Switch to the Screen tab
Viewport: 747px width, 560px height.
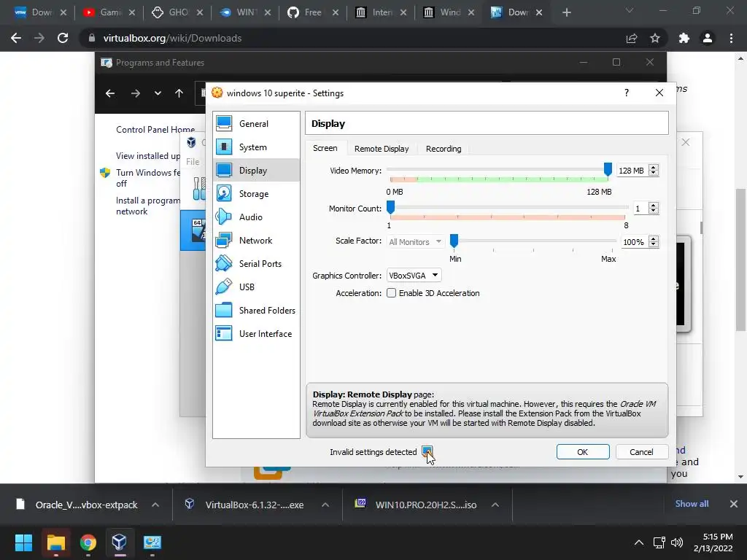pyautogui.click(x=325, y=148)
